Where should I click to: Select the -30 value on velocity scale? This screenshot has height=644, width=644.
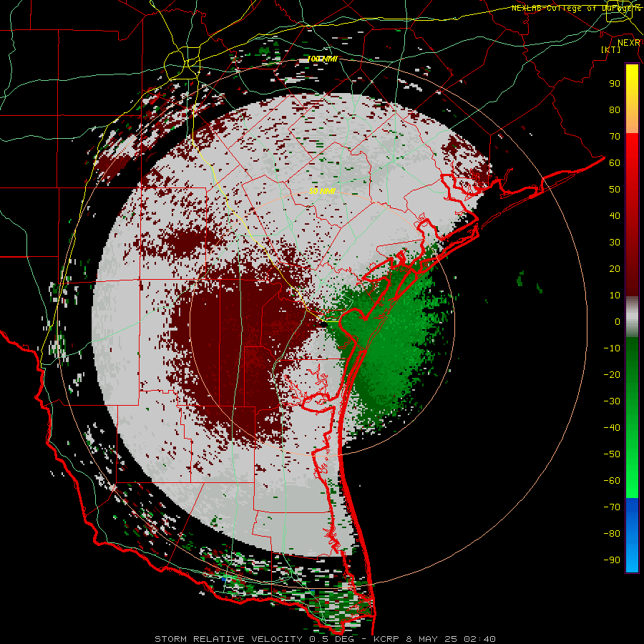pos(612,401)
